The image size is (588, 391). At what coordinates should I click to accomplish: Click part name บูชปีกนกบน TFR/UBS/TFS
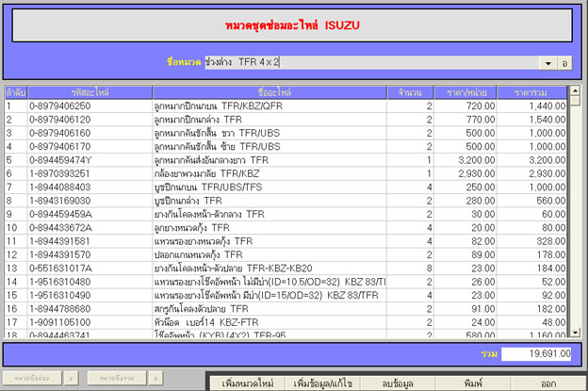208,187
